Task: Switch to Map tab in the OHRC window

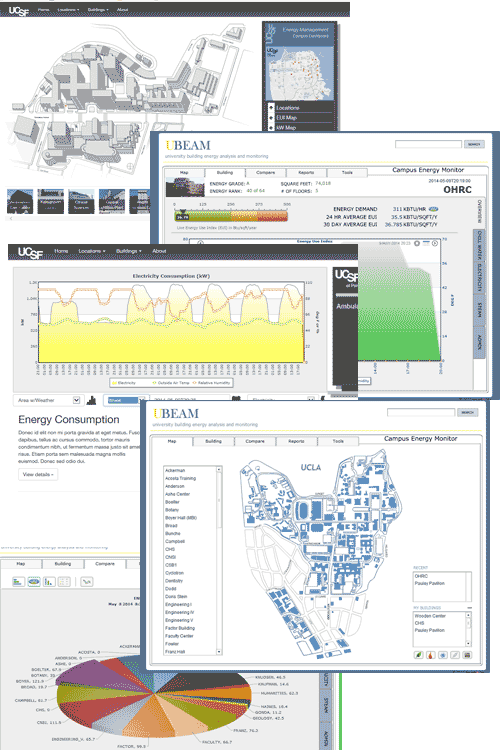Action: coord(184,173)
